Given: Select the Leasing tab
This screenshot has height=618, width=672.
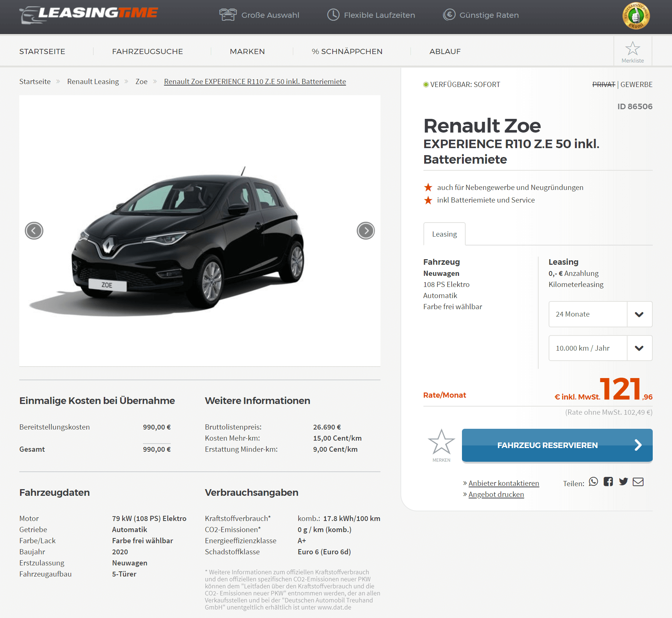Looking at the screenshot, I should (445, 234).
